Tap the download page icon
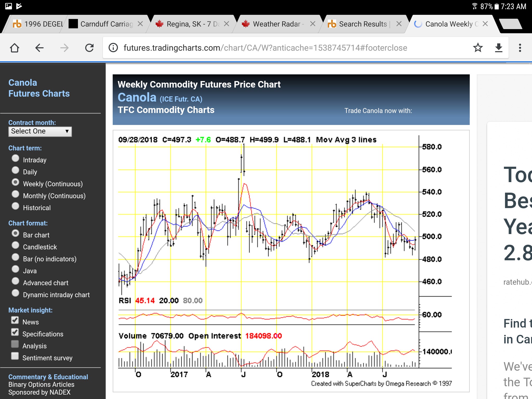532x399 pixels. pos(498,48)
